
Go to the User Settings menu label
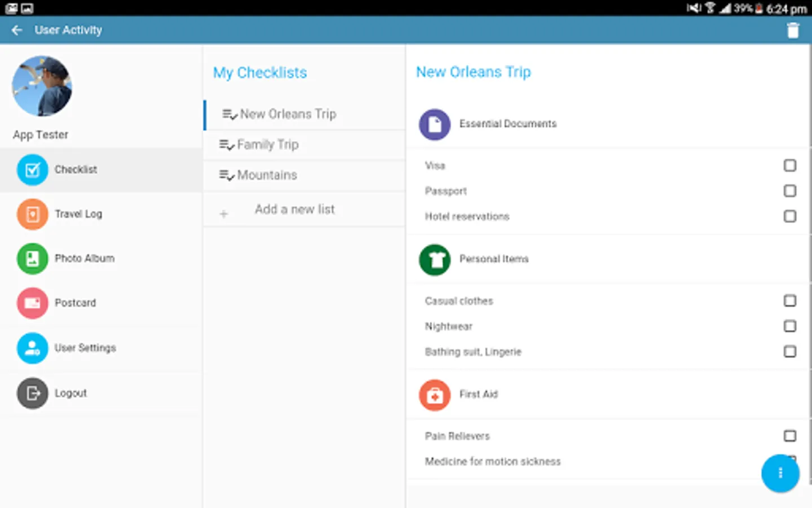click(85, 348)
